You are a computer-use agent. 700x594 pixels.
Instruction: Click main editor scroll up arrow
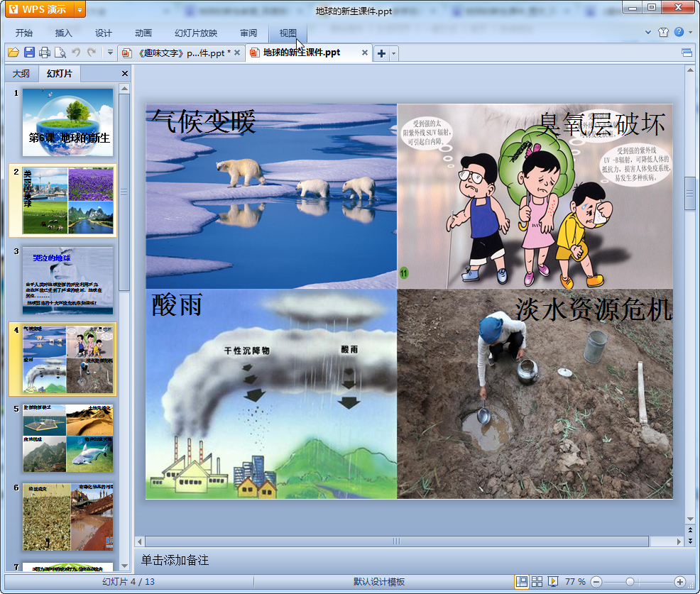pyautogui.click(x=690, y=70)
